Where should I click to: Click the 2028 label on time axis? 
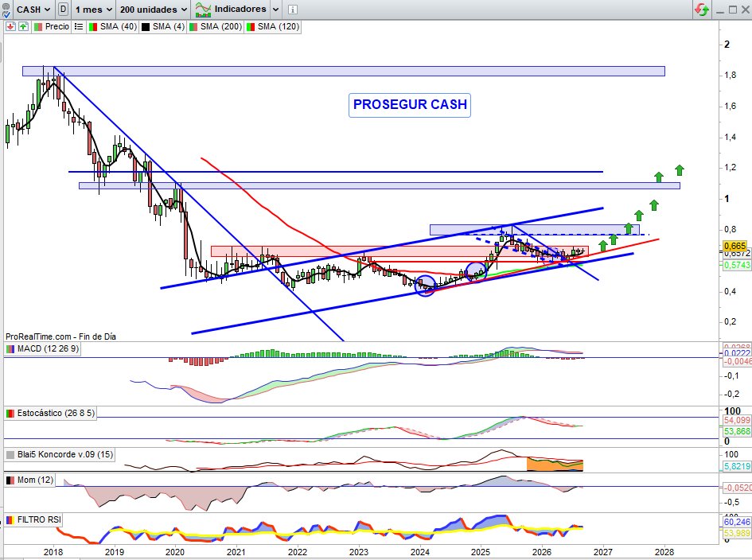point(664,552)
